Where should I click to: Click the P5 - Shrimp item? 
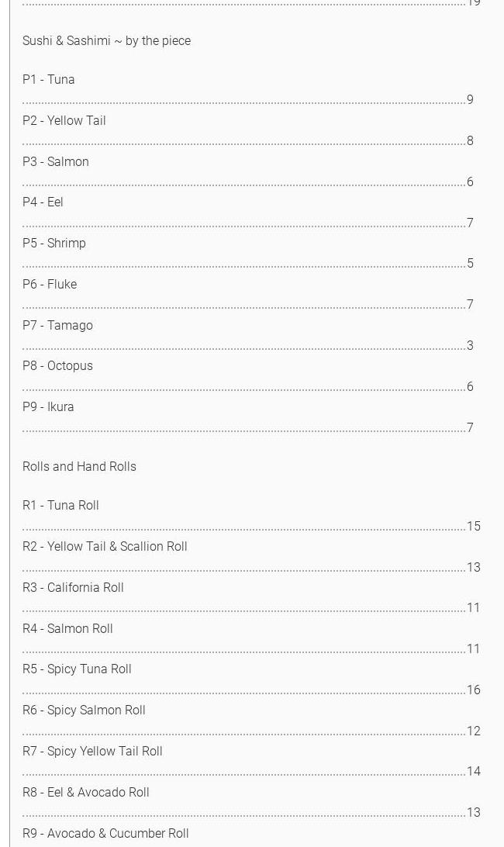[54, 244]
